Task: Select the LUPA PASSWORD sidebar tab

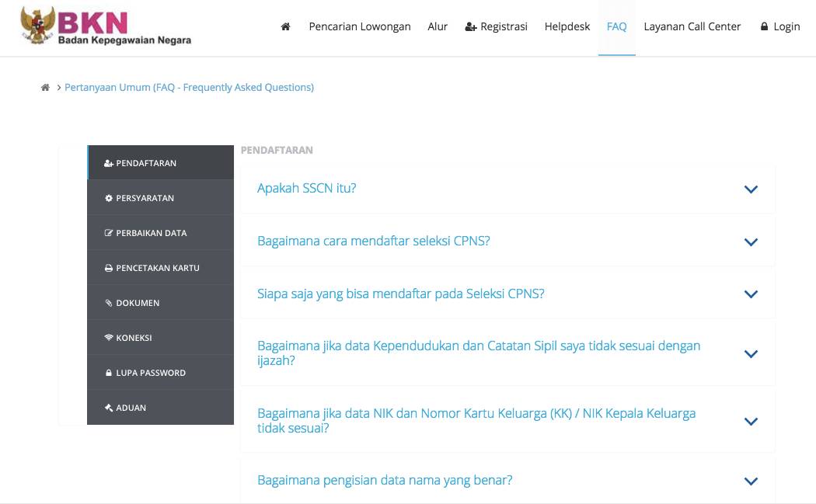Action: [x=160, y=372]
